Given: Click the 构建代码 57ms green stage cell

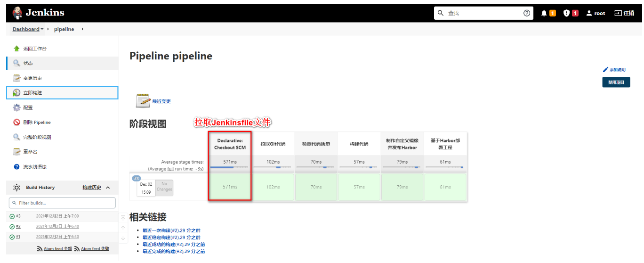Looking at the screenshot, I should pyautogui.click(x=359, y=187).
